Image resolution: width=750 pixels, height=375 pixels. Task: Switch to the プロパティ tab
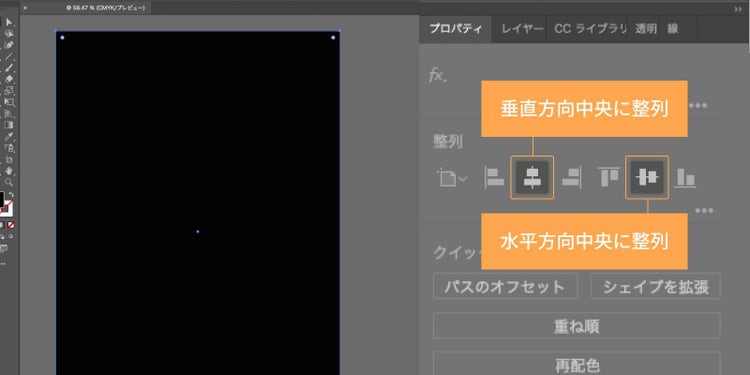coord(455,29)
